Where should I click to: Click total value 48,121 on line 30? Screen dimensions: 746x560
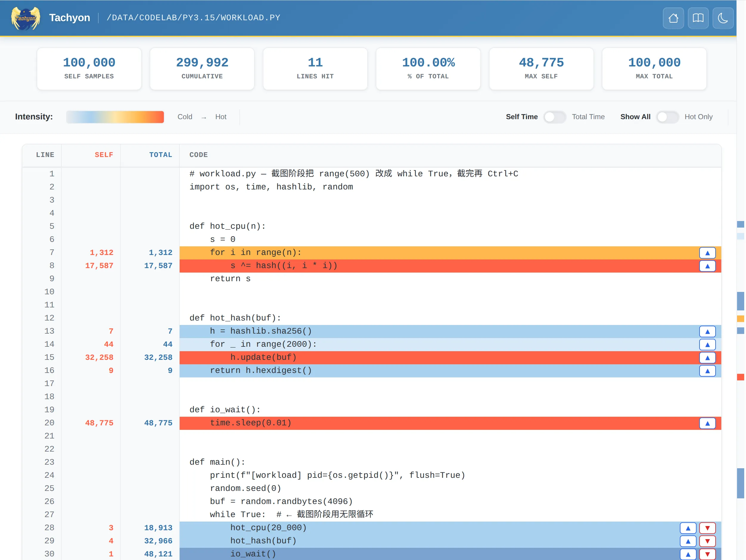click(x=158, y=554)
